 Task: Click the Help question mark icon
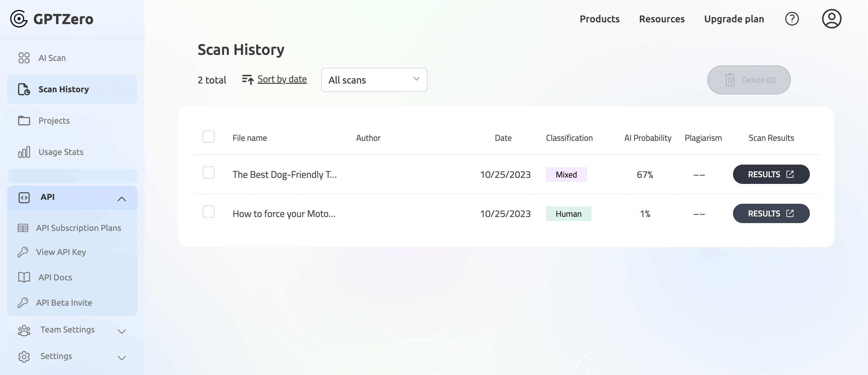click(792, 18)
